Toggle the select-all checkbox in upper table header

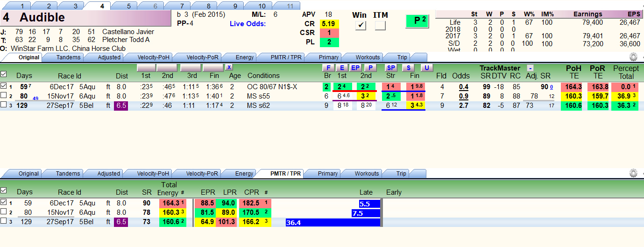pyautogui.click(x=4, y=74)
